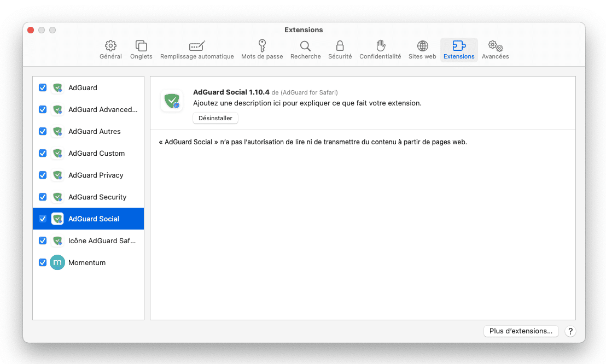
Task: Switch to Mots de passe tab label
Action: coord(262,56)
